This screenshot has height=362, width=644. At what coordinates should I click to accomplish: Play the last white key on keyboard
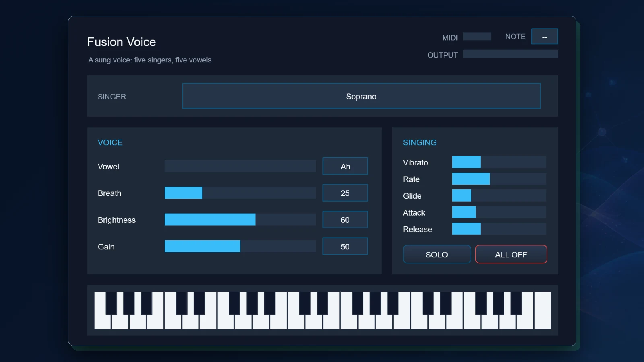[542, 311]
